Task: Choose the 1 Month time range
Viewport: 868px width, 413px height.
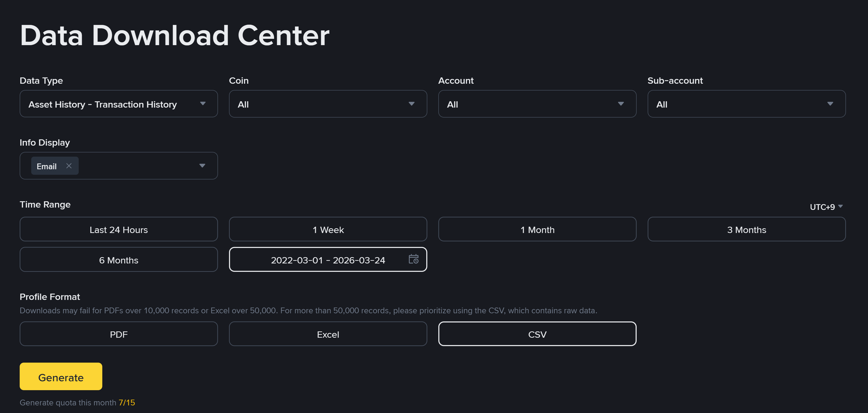Action: tap(537, 229)
